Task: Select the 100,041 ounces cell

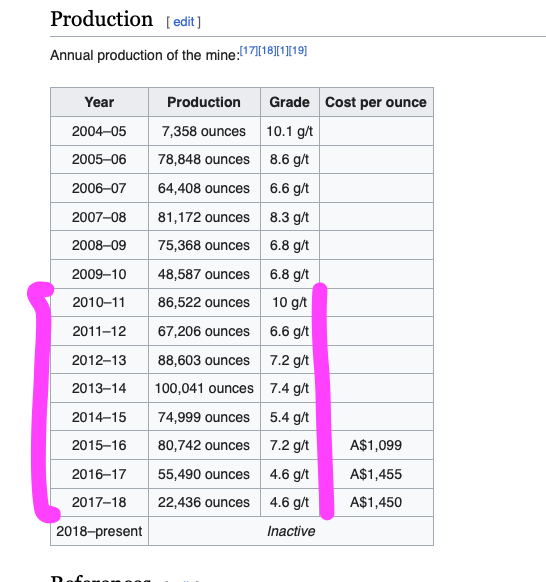Action: coord(204,388)
